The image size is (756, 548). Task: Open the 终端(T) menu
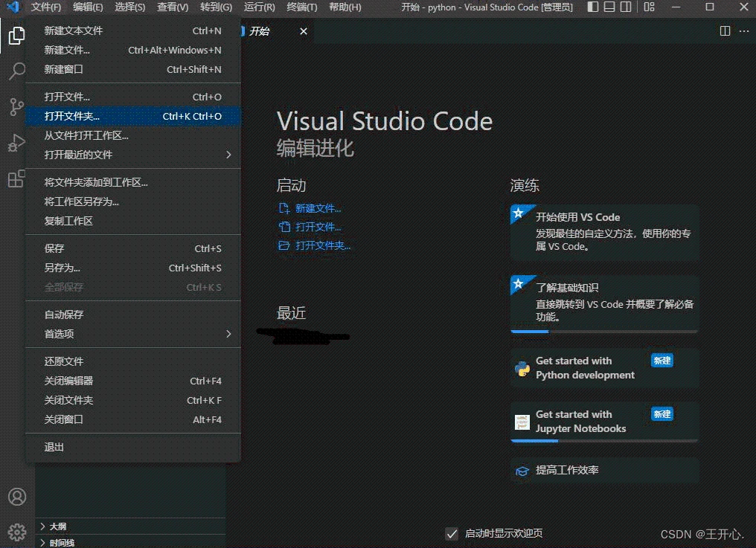point(302,7)
